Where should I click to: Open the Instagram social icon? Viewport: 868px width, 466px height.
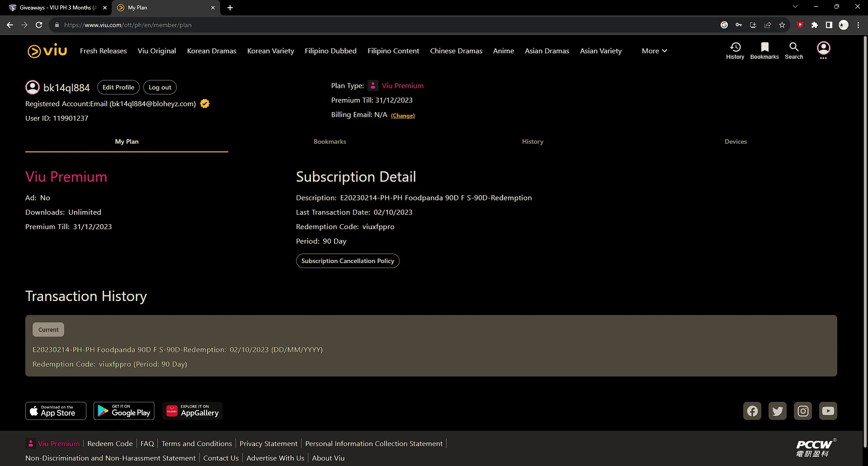(803, 411)
